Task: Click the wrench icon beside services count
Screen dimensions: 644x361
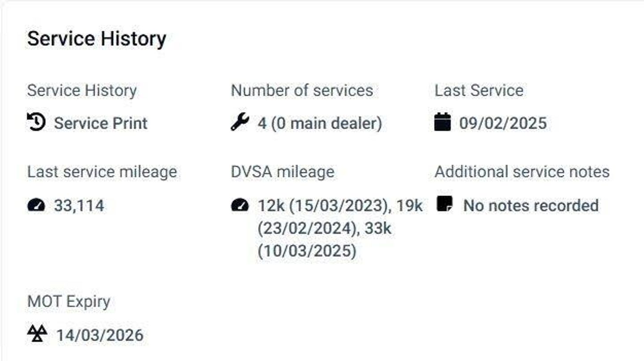Action: coord(240,122)
